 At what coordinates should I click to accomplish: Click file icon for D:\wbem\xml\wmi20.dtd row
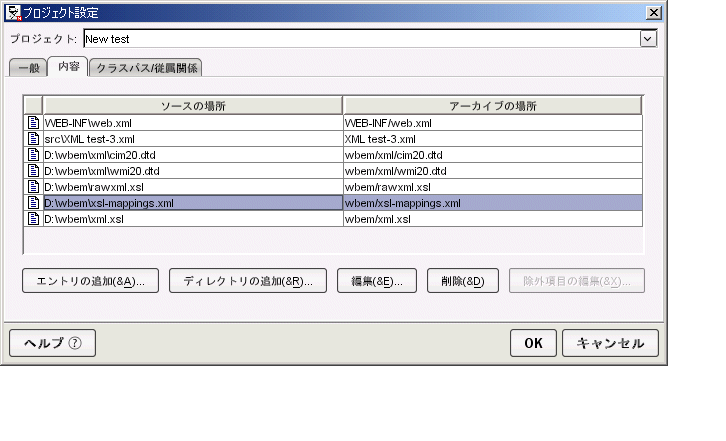tap(33, 170)
